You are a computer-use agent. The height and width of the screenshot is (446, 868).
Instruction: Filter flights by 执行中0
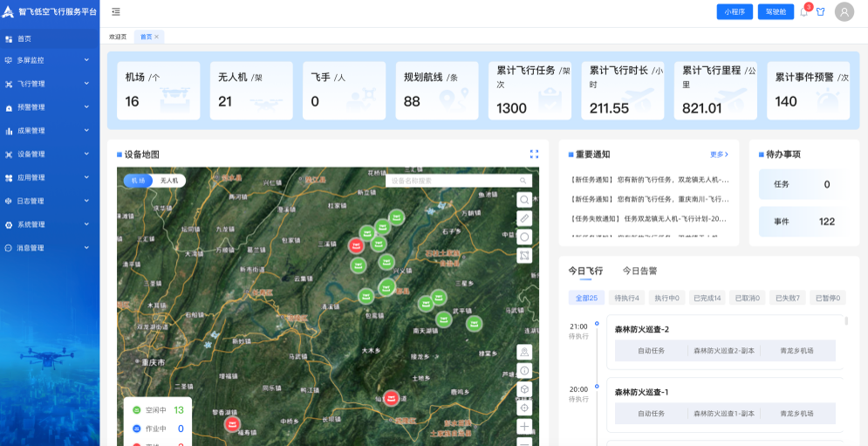(667, 298)
